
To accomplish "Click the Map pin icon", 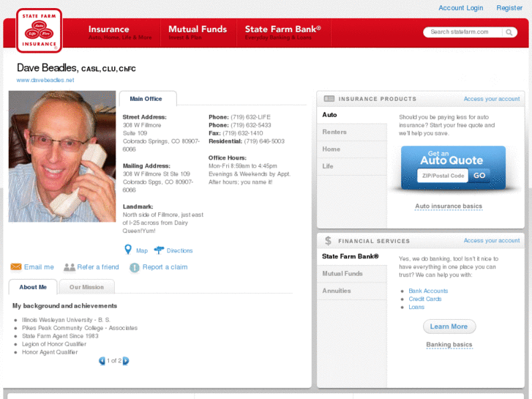I will pyautogui.click(x=128, y=250).
